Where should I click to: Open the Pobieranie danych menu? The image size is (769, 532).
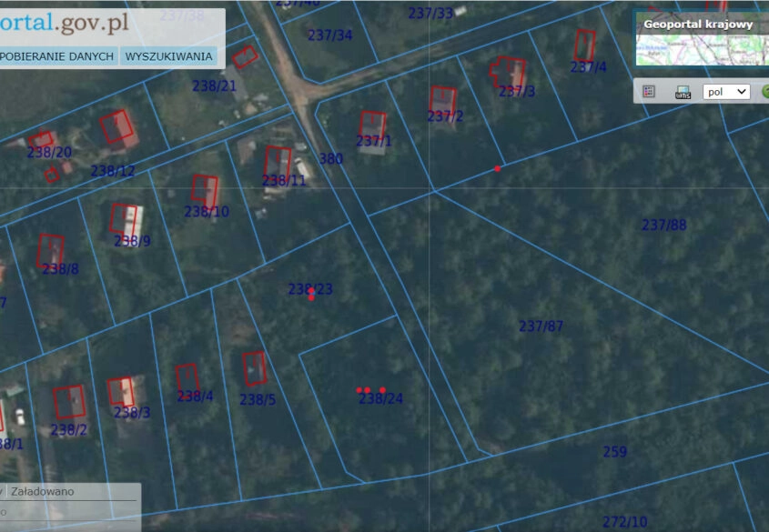(x=57, y=56)
